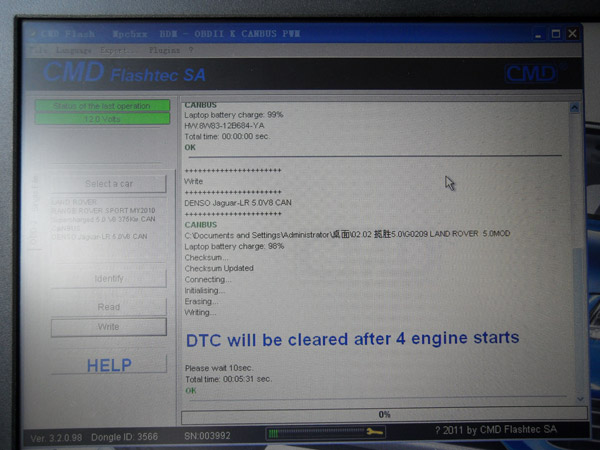
Task: Open the HELP button
Action: tap(109, 365)
